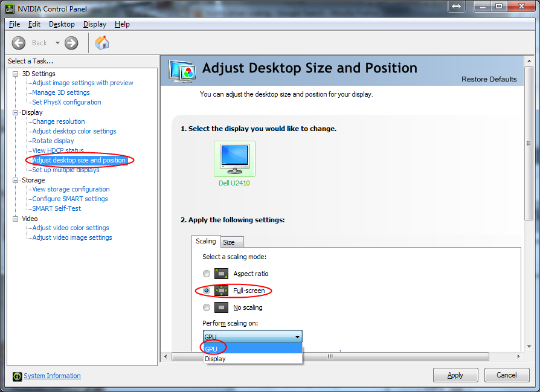Click the vertical scrollbar up arrow

click(x=529, y=61)
